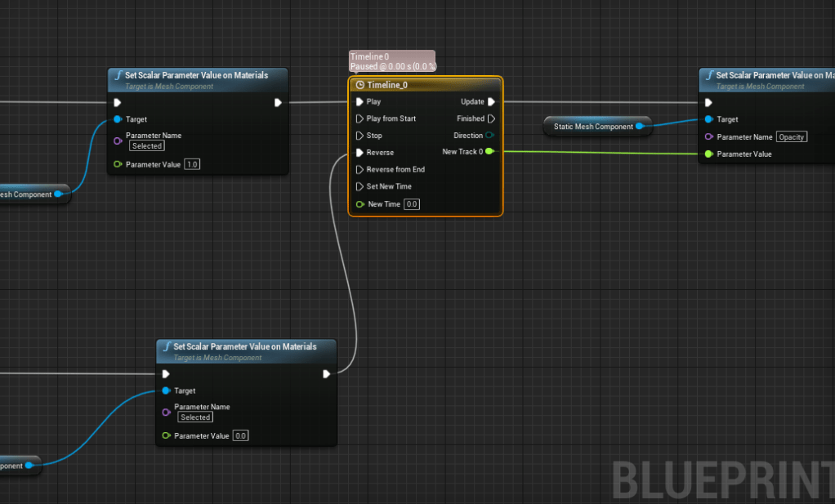Click the Direction output pin on timeline
Screen dimensions: 835x504
coord(490,136)
